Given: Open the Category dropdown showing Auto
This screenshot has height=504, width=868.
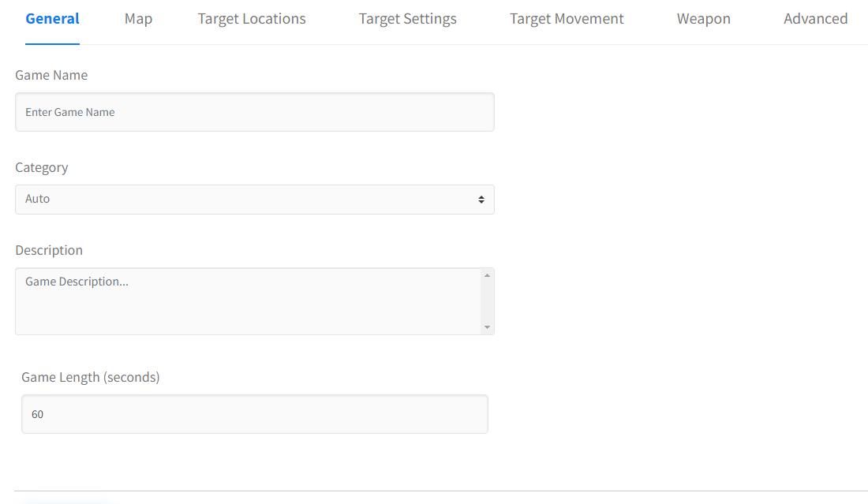Looking at the screenshot, I should pos(245,200).
